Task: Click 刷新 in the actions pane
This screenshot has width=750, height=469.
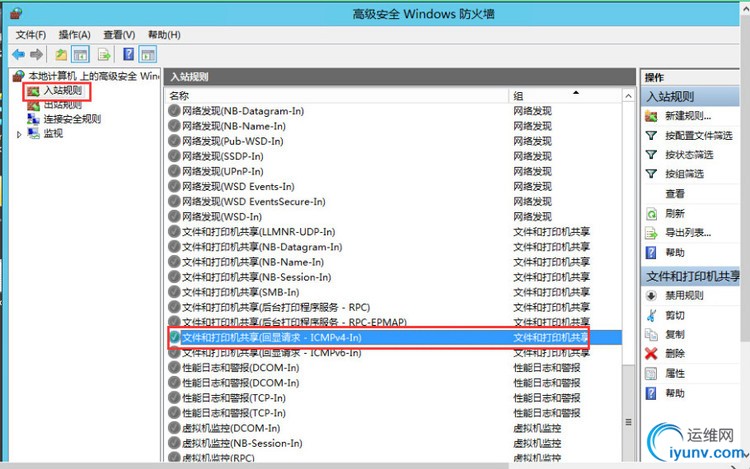Action: [674, 213]
